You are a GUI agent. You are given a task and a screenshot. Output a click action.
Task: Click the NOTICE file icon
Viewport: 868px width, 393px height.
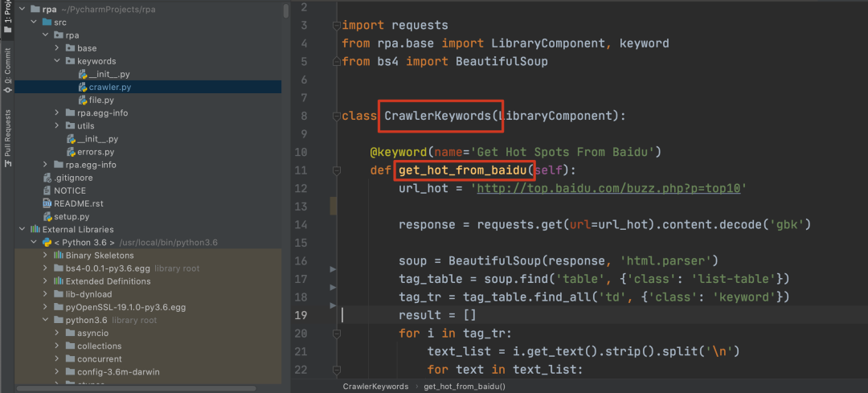click(47, 190)
